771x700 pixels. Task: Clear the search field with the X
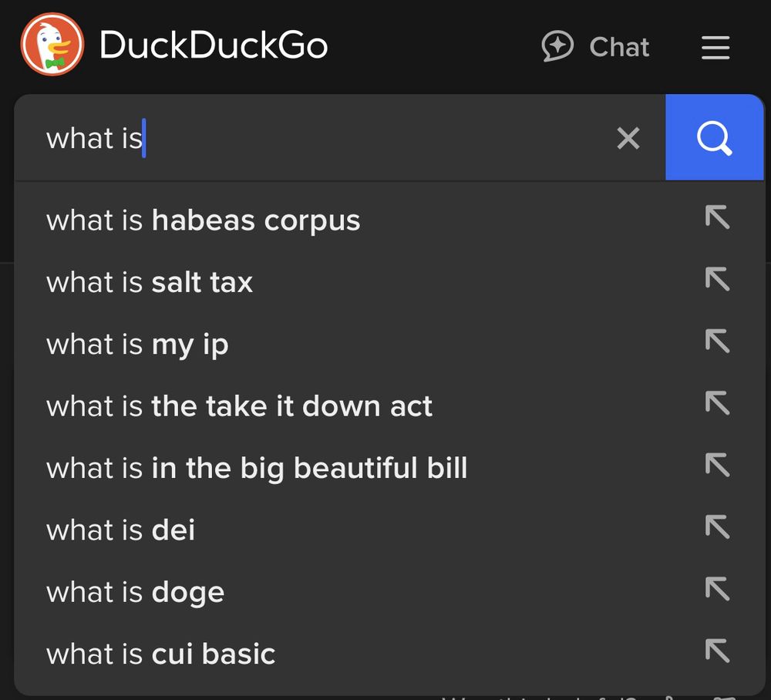coord(628,138)
